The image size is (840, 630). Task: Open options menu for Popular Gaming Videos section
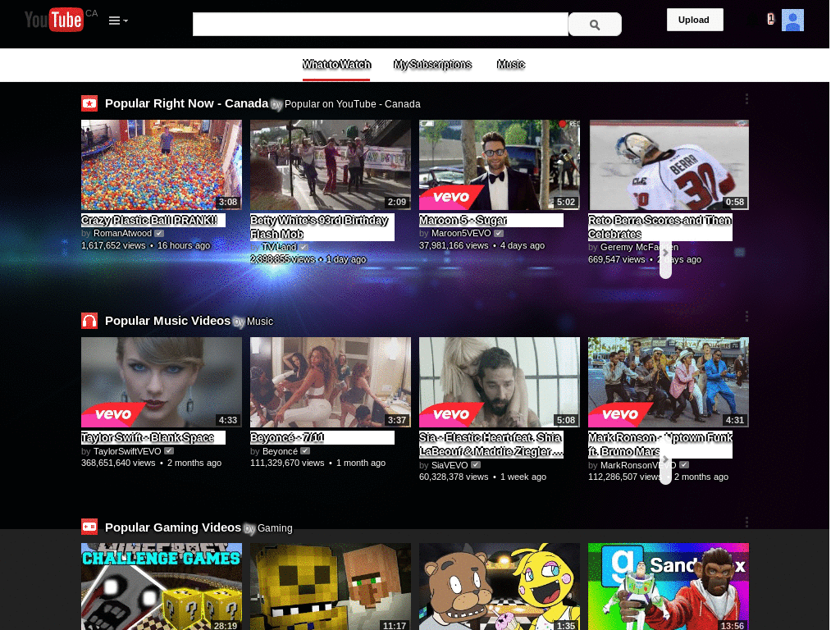746,523
